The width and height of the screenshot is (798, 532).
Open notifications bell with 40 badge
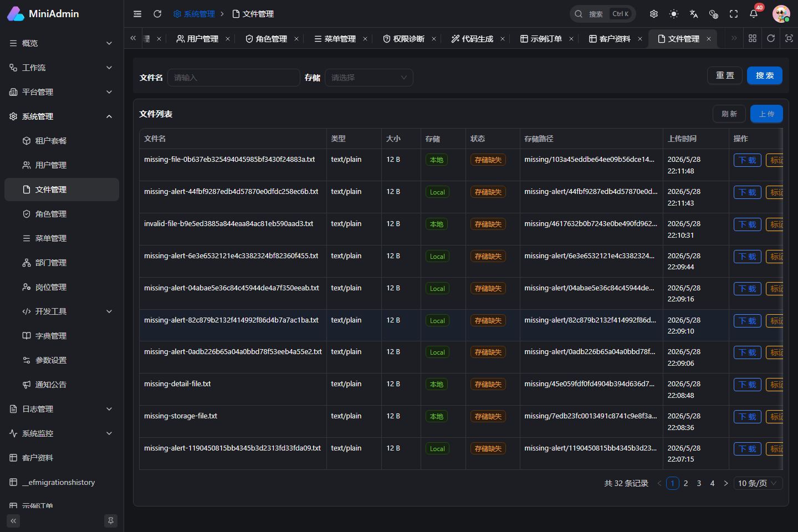754,14
